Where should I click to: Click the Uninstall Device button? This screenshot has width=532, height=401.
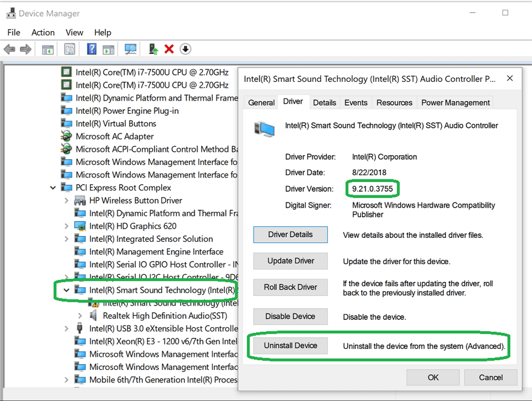290,346
